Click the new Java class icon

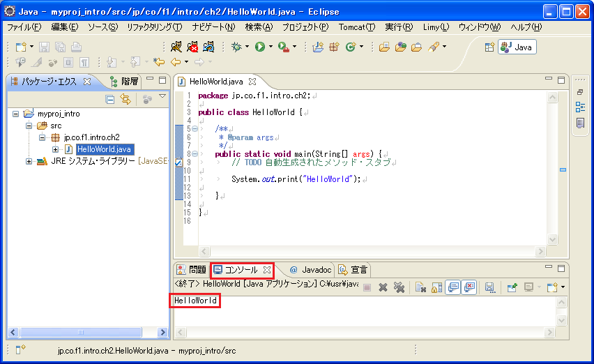pyautogui.click(x=350, y=47)
